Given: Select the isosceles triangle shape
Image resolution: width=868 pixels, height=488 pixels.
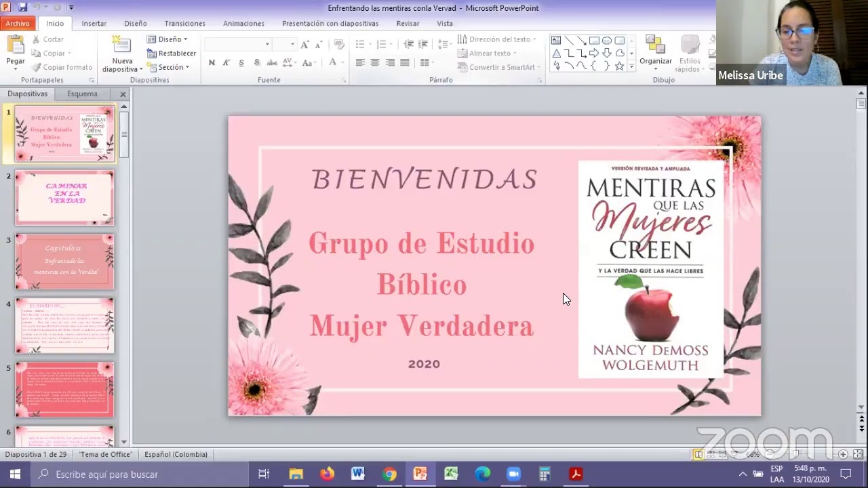Looking at the screenshot, I should pos(556,54).
